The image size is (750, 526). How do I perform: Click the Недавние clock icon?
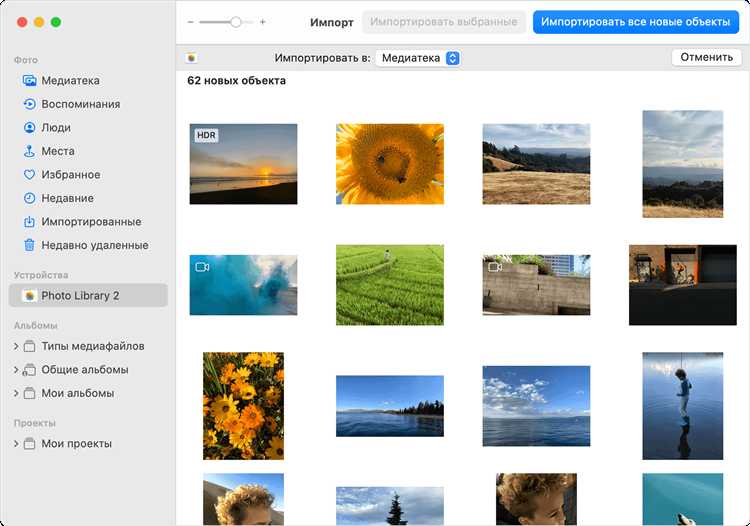pyautogui.click(x=29, y=198)
